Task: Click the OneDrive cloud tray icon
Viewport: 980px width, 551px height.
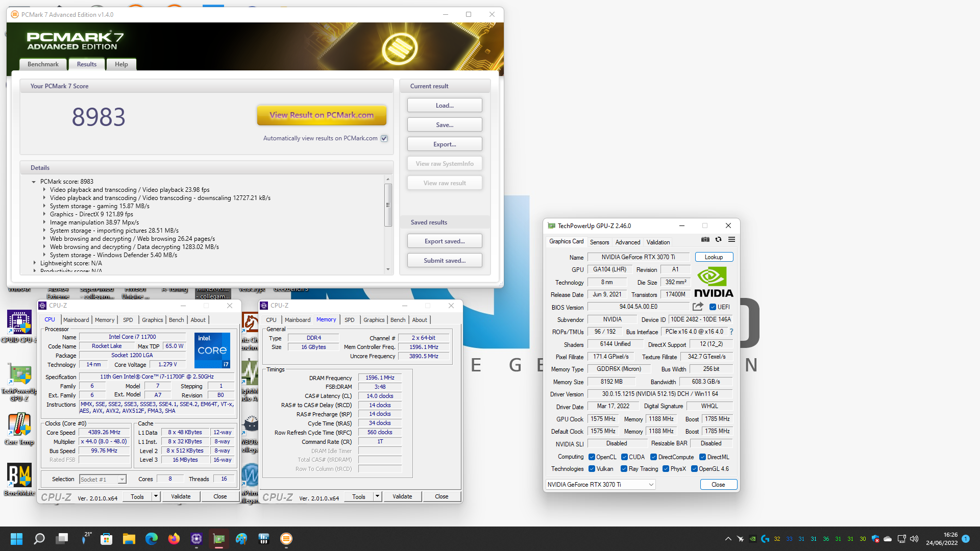Action: (x=888, y=539)
